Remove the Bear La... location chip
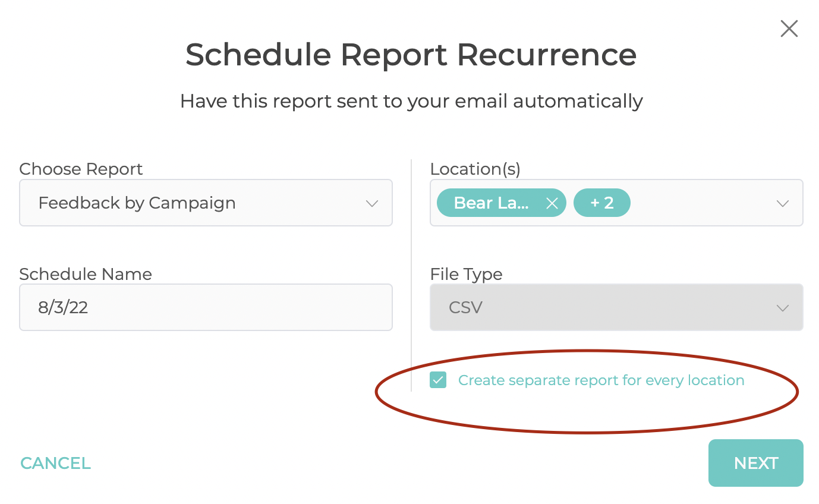Viewport: 819px width, 504px height. (x=552, y=203)
